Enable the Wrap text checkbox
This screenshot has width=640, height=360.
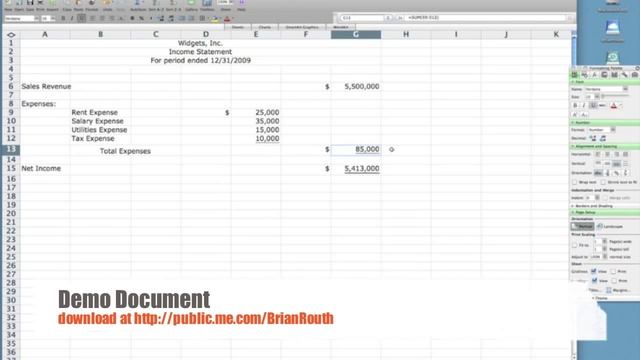pos(574,182)
